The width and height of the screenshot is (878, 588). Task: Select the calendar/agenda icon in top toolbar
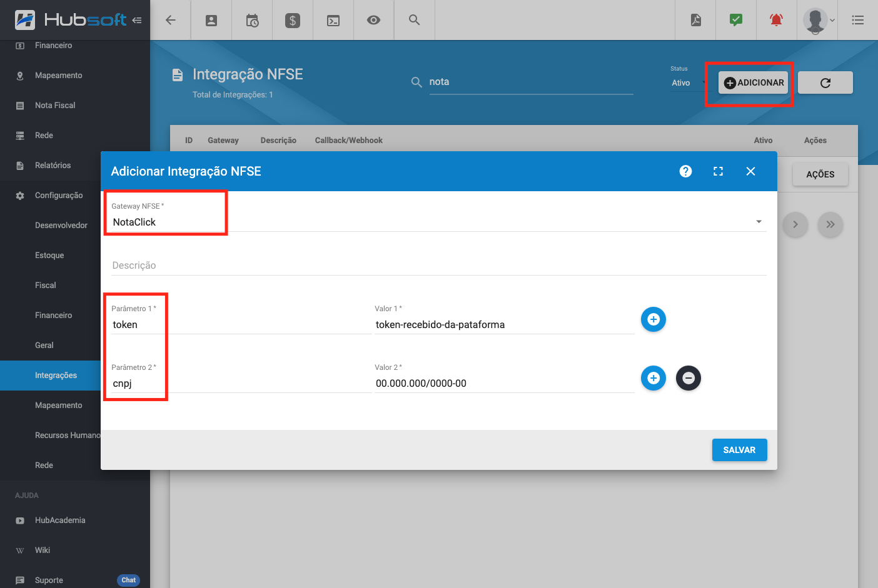[251, 20]
